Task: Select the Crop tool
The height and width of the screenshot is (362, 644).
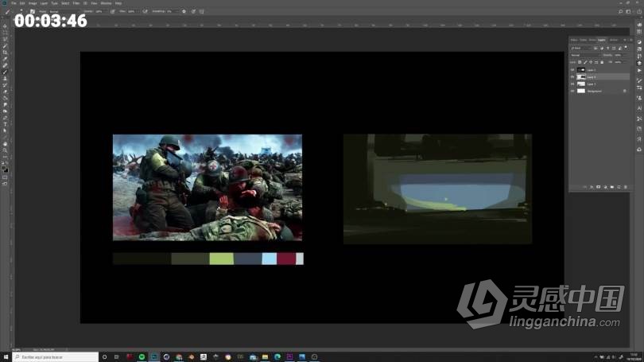Action: [5, 53]
